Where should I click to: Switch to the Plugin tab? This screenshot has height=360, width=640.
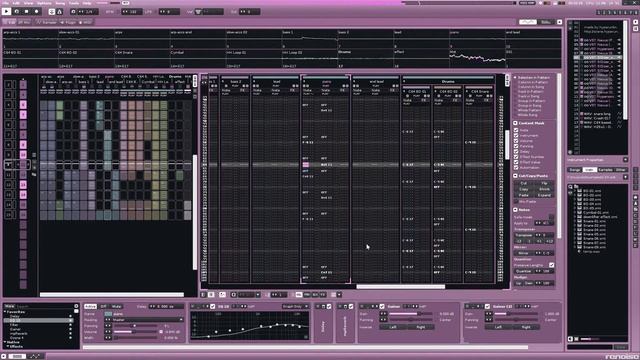69,22
